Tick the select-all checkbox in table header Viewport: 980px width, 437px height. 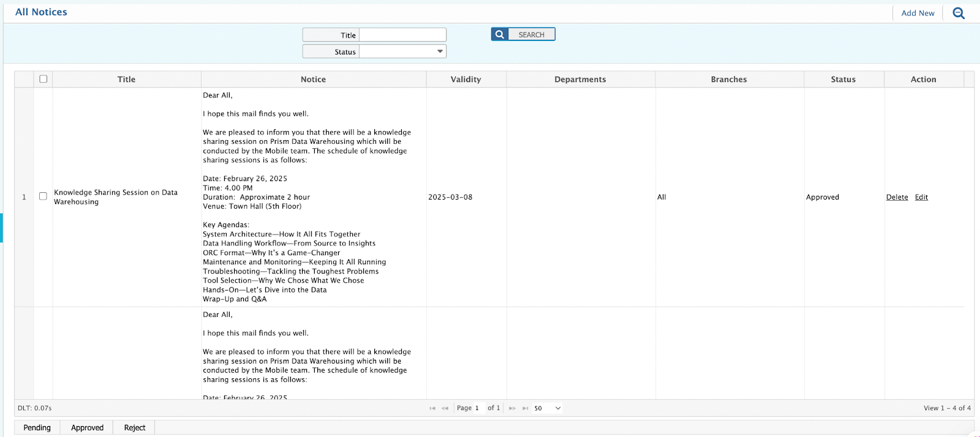(43, 79)
